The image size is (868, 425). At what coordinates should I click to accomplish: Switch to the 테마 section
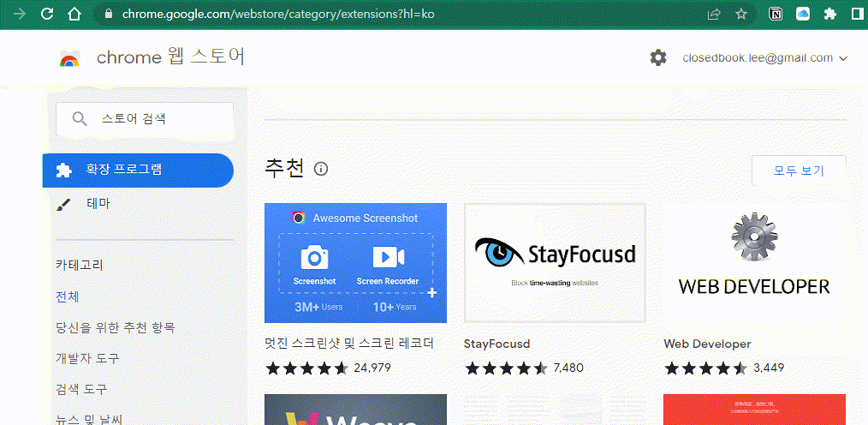coord(98,204)
